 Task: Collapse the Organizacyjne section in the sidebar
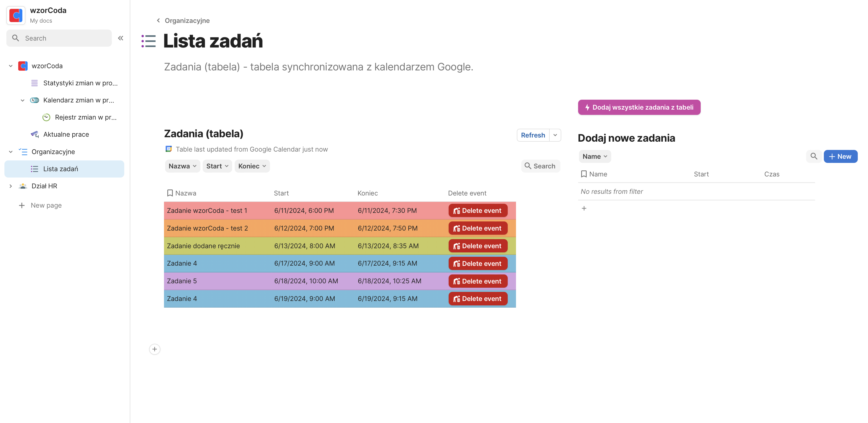coord(10,151)
